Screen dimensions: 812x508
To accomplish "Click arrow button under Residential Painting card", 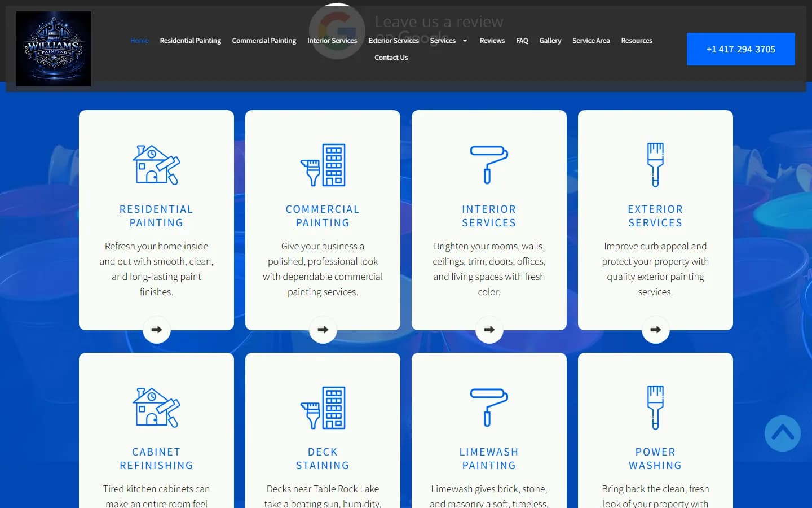I will (157, 330).
